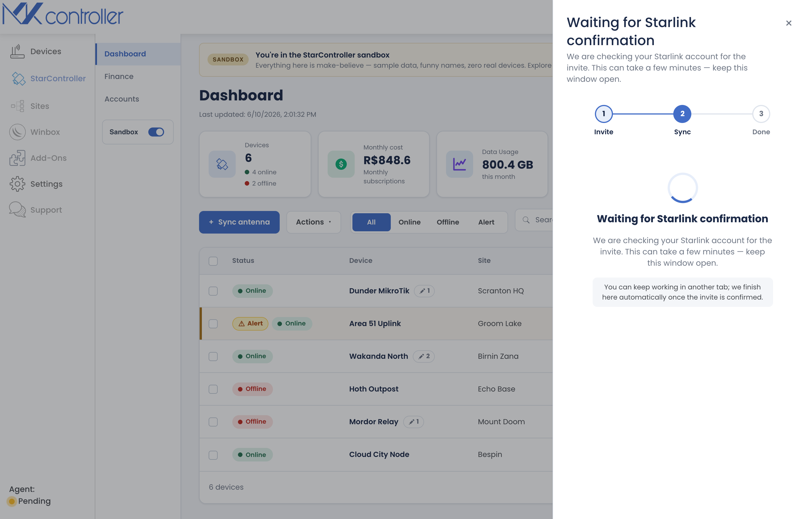Select the Dunder MikroTik row checkbox
The width and height of the screenshot is (812, 519).
click(213, 291)
